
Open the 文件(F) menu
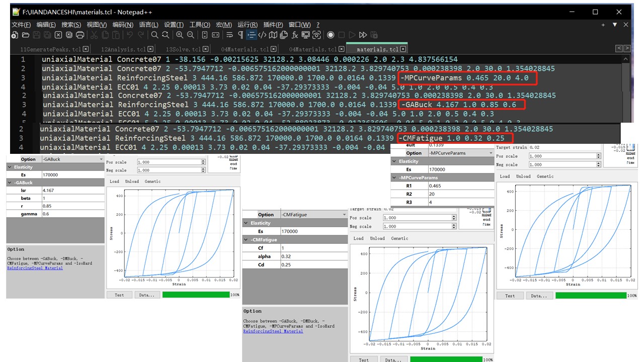tap(22, 25)
